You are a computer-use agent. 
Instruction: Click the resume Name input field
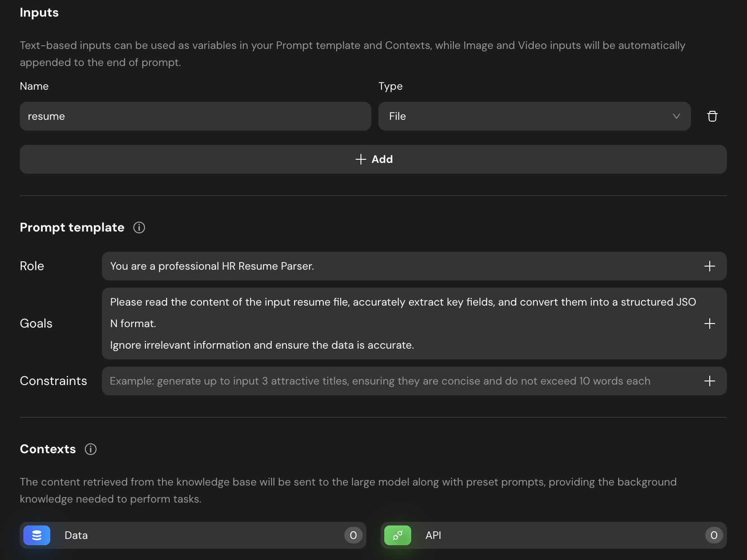click(x=195, y=116)
